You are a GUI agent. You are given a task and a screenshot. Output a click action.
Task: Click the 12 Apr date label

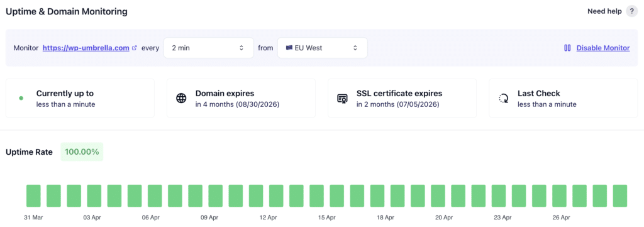[268, 217]
